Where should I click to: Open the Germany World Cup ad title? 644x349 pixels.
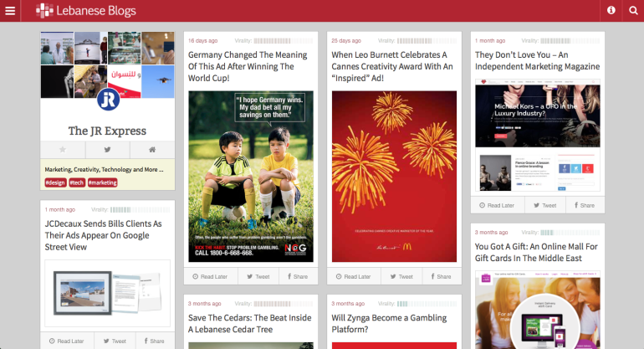pos(247,66)
